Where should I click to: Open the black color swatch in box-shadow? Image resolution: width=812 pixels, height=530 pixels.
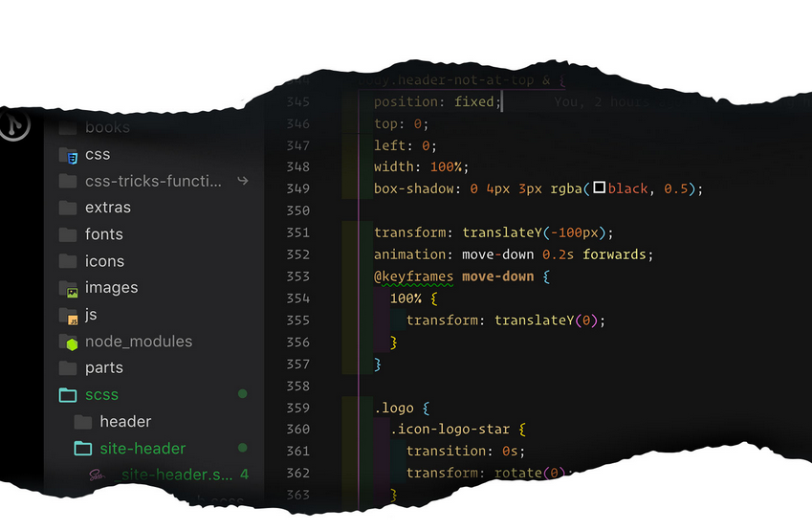point(599,188)
